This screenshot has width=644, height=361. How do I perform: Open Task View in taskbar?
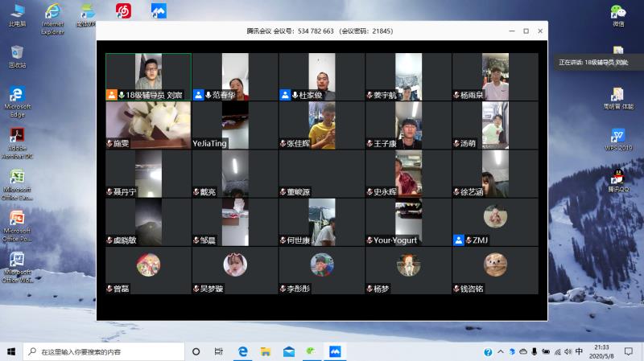(x=218, y=352)
